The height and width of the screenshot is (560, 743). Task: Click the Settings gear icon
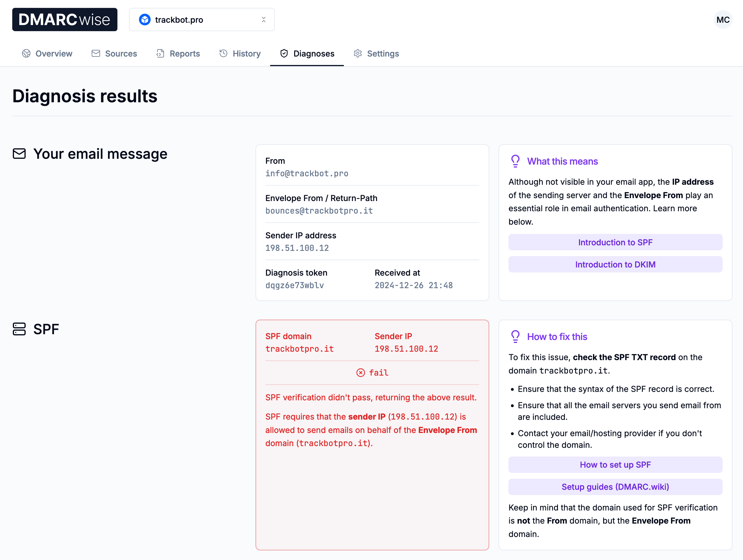pyautogui.click(x=358, y=54)
